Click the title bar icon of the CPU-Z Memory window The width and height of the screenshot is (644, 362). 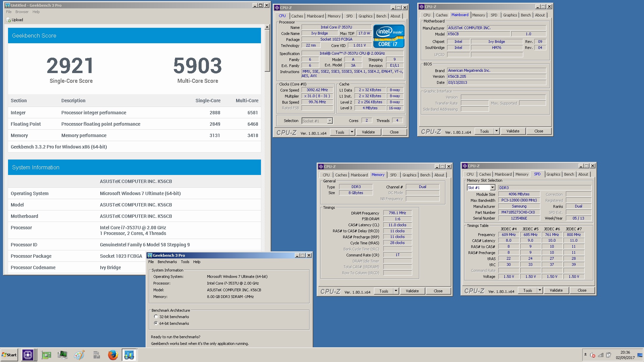click(321, 167)
